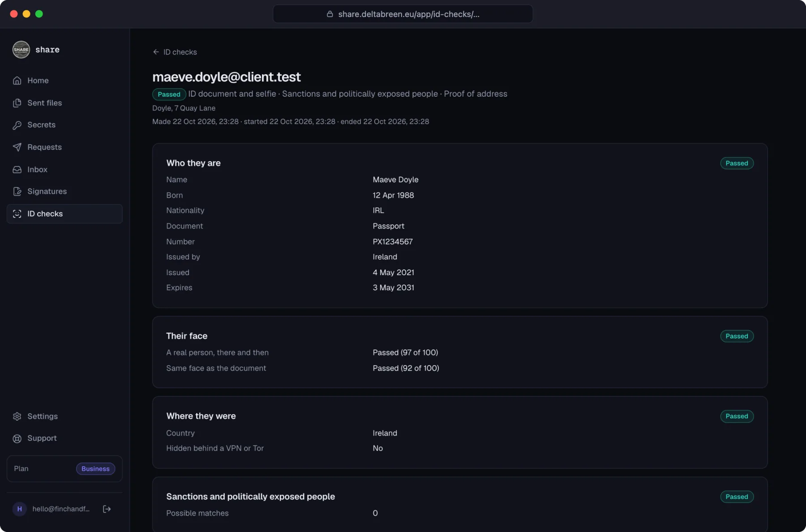Go back to ID checks list
Viewport: 806px width, 532px height.
point(175,52)
